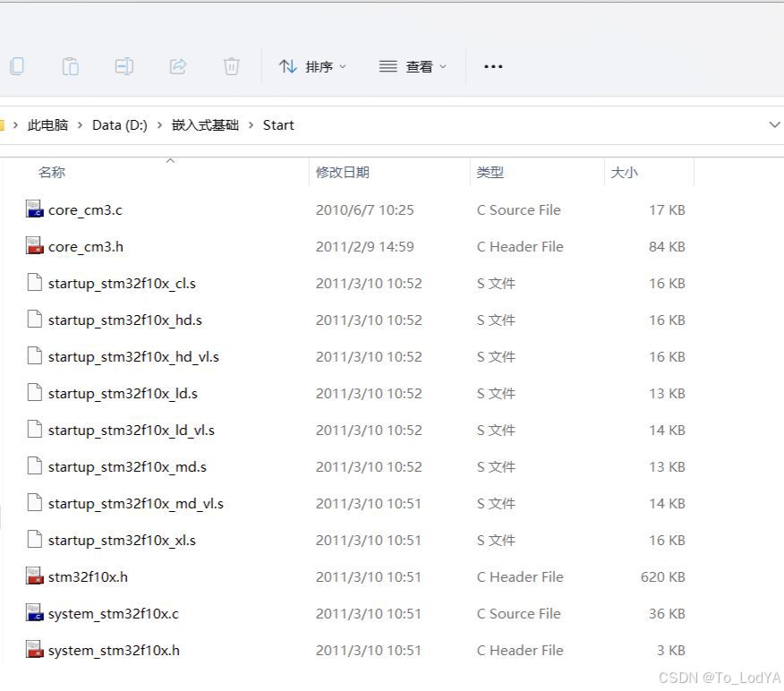Viewport: 784px width, 691px height.
Task: Click the 3 KB size value
Action: (671, 651)
